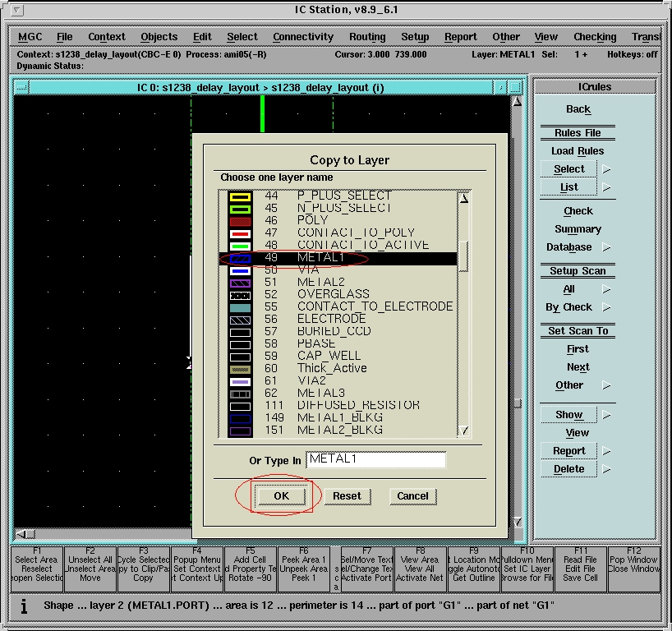Image resolution: width=672 pixels, height=631 pixels.
Task: Choose METAL3 from the layer list
Action: 321,394
